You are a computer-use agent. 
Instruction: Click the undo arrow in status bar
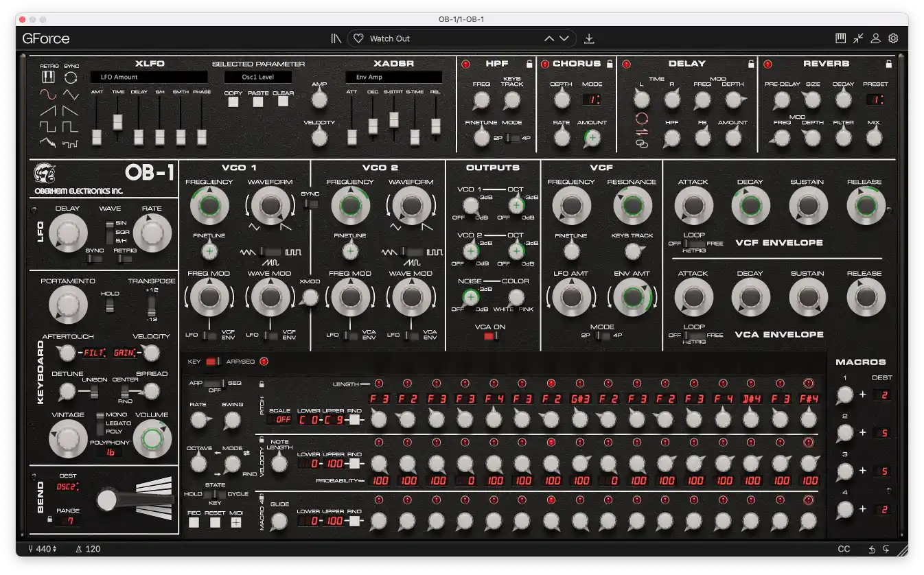pos(872,549)
